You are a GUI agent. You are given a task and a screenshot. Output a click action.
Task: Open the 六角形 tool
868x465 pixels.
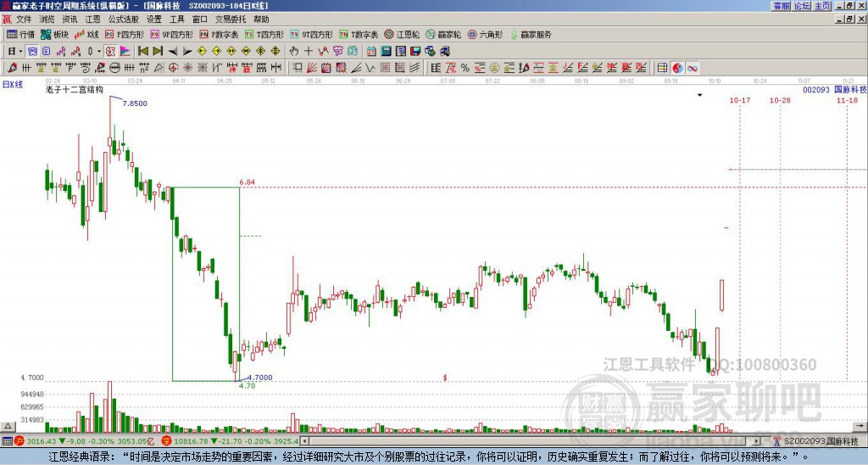(x=485, y=34)
